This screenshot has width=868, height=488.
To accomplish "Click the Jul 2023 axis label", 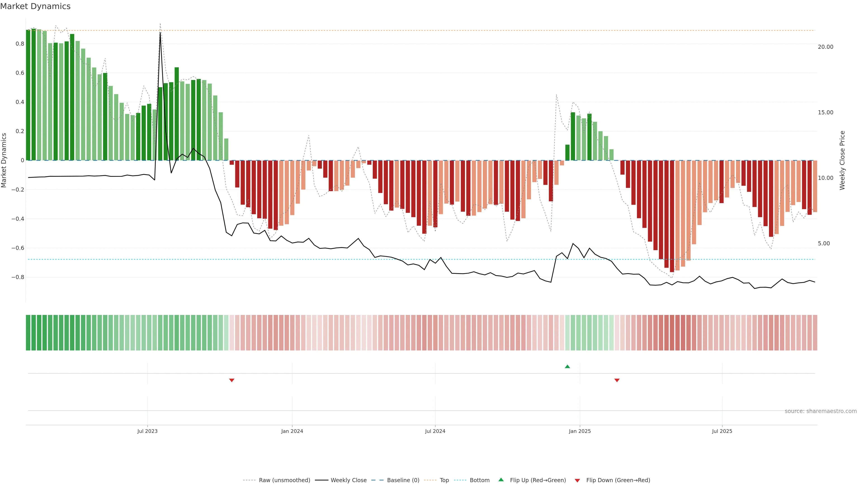I will (x=147, y=431).
